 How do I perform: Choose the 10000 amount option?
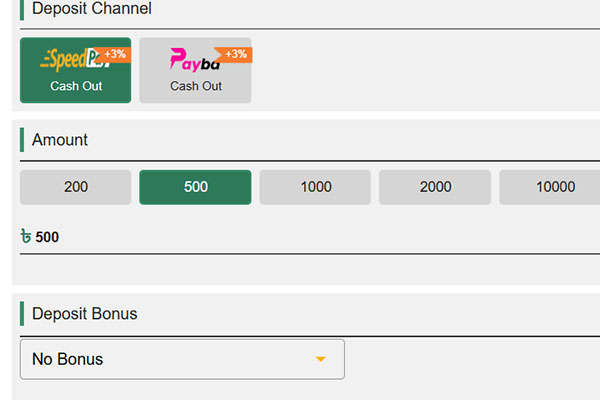555,187
